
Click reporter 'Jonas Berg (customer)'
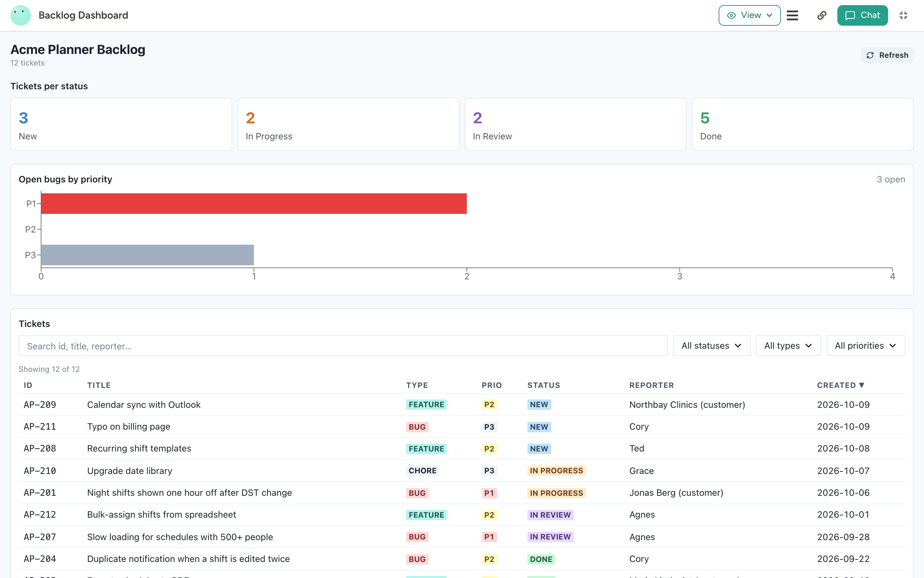[x=676, y=493]
